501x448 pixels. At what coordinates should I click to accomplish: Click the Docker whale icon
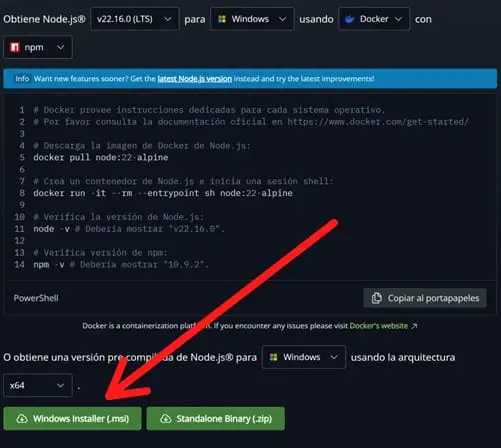click(350, 19)
